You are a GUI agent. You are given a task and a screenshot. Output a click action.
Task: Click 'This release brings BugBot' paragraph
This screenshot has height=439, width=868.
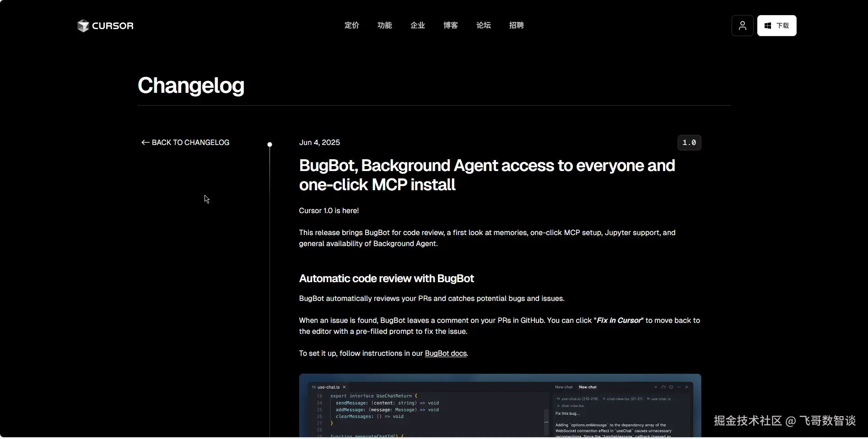pyautogui.click(x=487, y=238)
